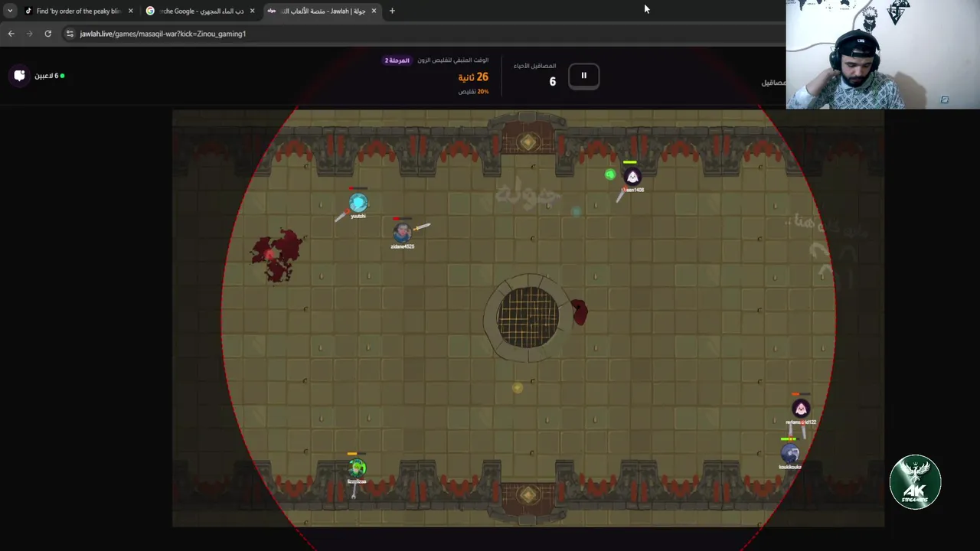
Task: View site information icon in address bar
Action: click(70, 34)
